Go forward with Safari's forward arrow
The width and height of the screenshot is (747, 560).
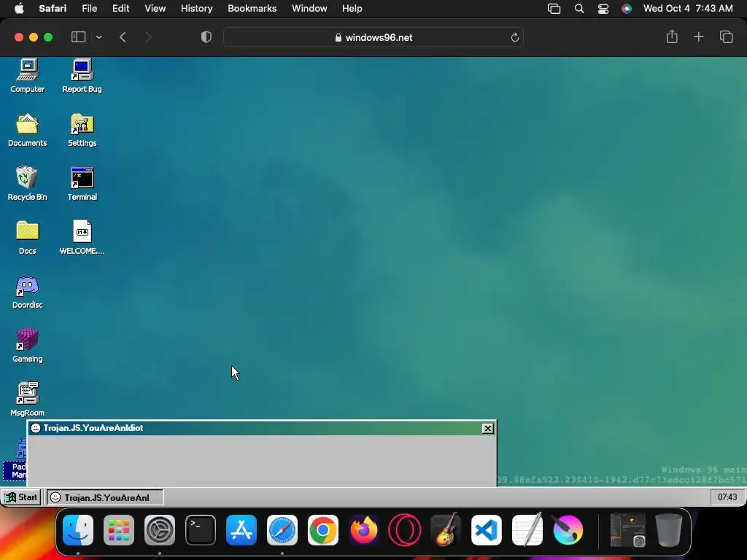pos(148,37)
